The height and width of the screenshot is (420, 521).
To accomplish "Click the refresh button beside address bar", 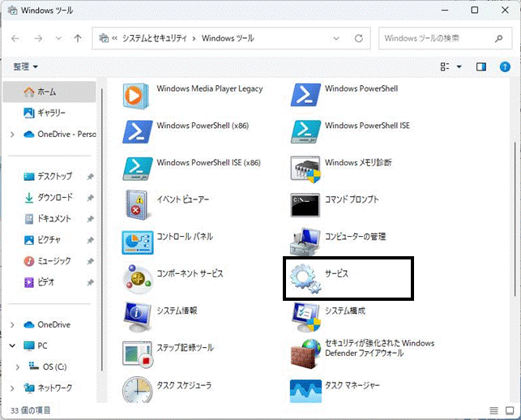I will click(x=358, y=39).
